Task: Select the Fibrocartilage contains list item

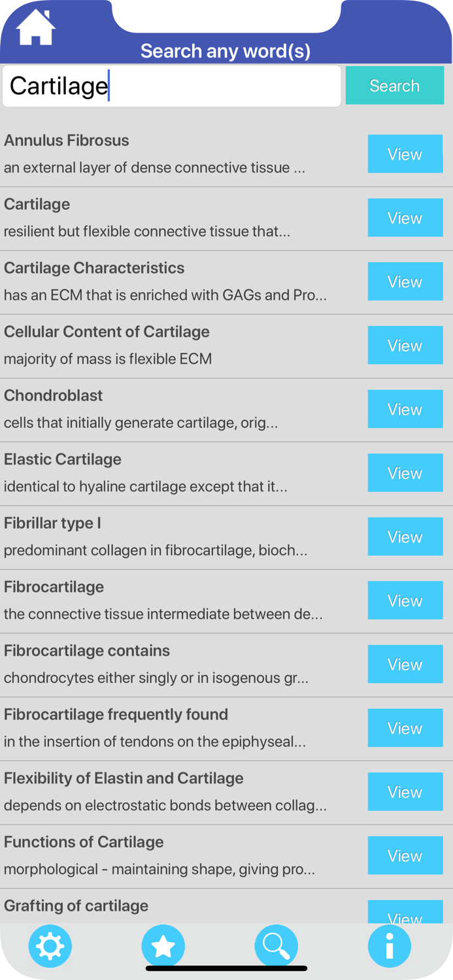Action: click(405, 664)
